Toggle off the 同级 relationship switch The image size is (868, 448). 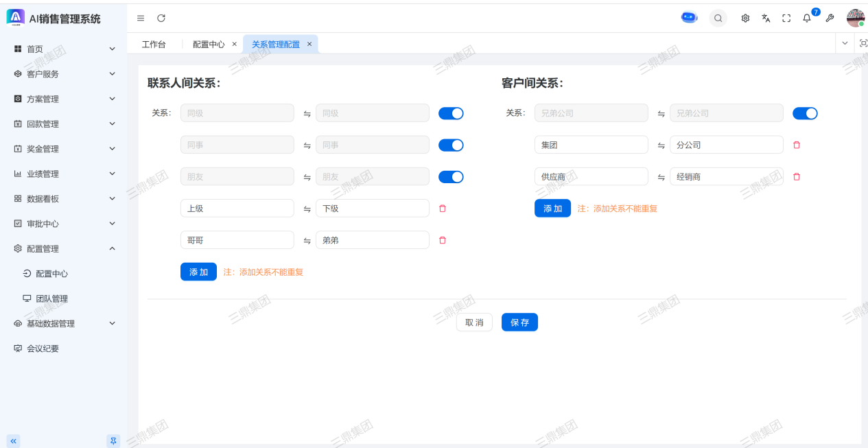pos(451,113)
